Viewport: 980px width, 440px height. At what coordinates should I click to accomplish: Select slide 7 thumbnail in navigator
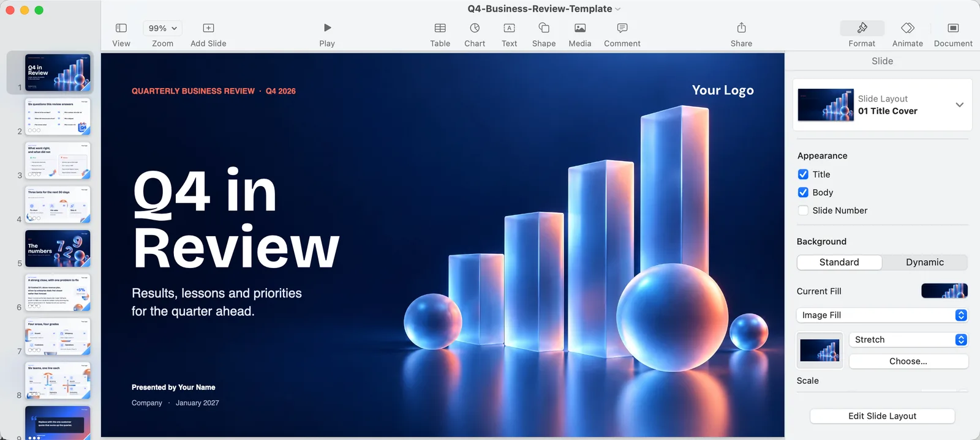(x=58, y=337)
